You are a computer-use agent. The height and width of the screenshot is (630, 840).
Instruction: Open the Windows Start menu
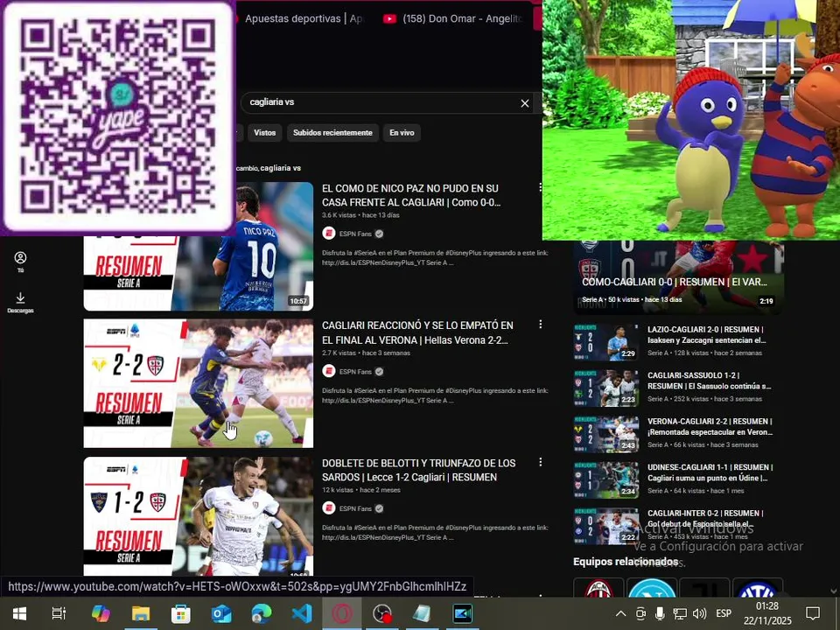[20, 613]
